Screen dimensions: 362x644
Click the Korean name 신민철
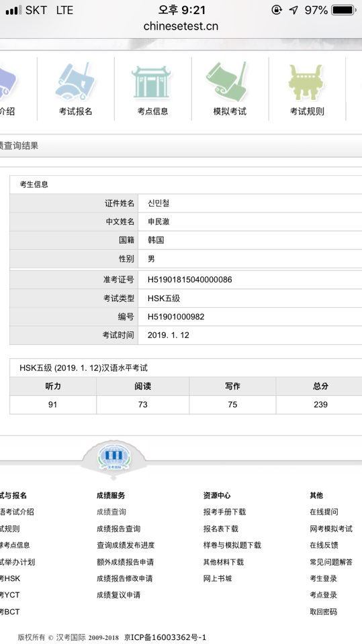[x=159, y=203]
